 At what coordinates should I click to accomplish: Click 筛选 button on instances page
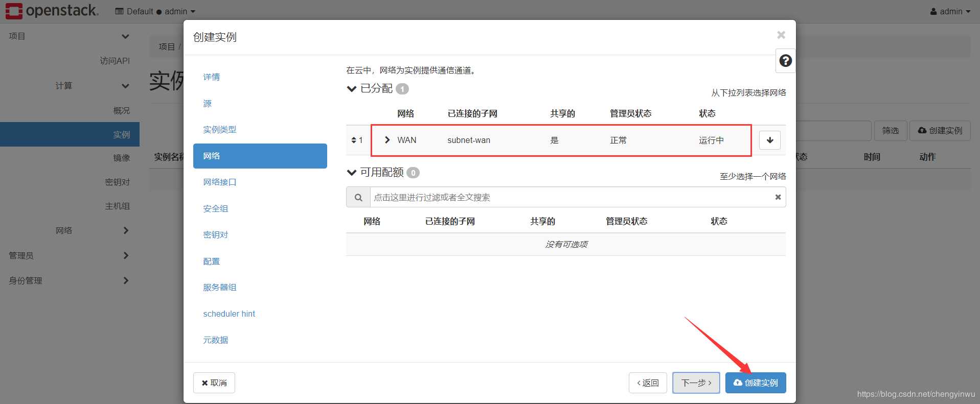891,131
